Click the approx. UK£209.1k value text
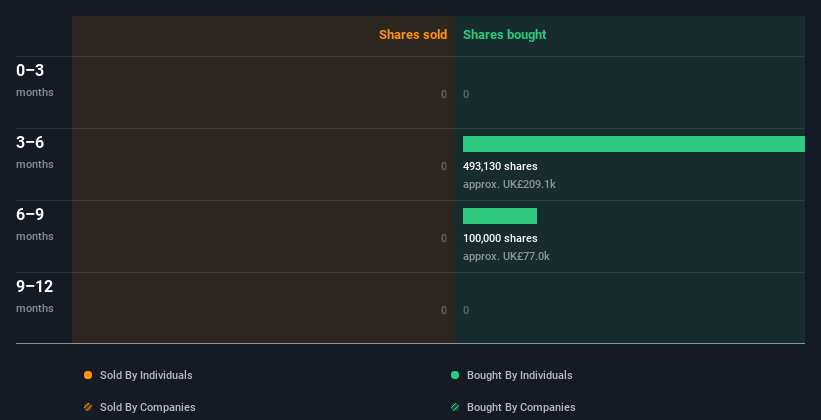 (509, 185)
